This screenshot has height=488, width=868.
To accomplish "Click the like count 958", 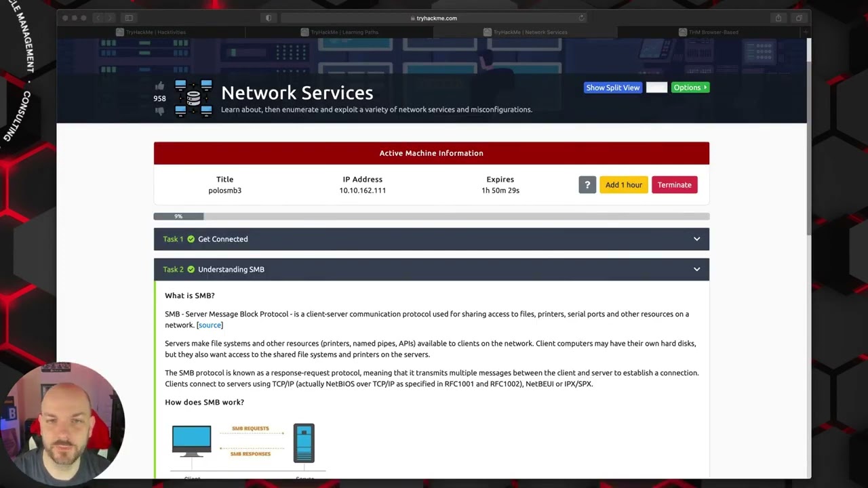I will [159, 98].
